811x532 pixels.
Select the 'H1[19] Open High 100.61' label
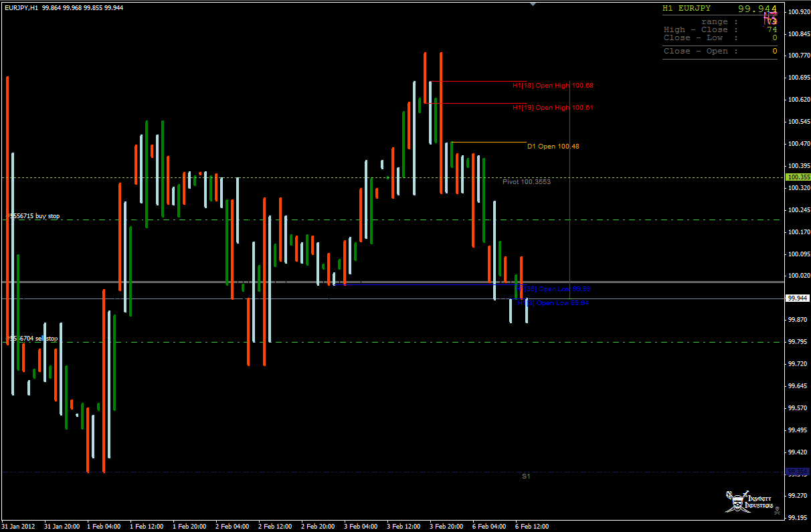click(553, 108)
